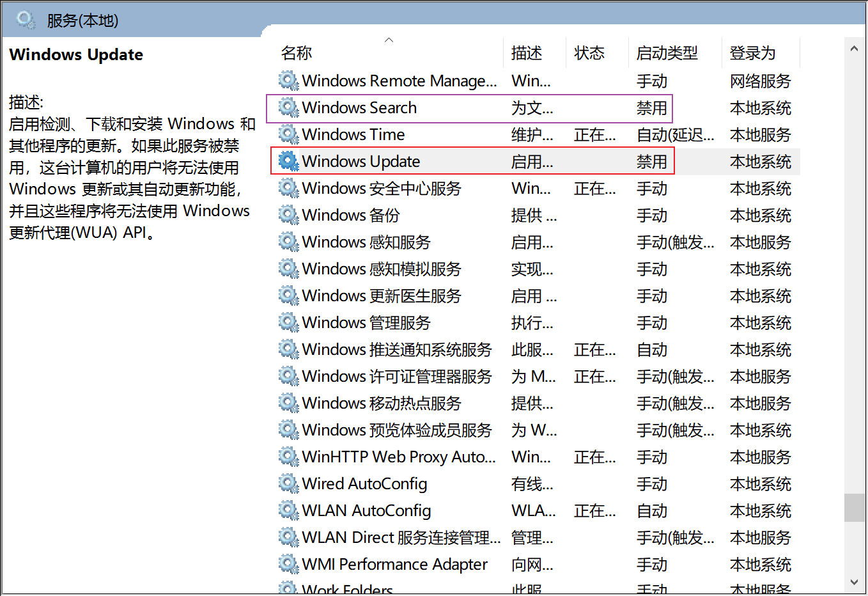Select the Windows 管理服务 row name
The height and width of the screenshot is (596, 868).
pos(366,322)
